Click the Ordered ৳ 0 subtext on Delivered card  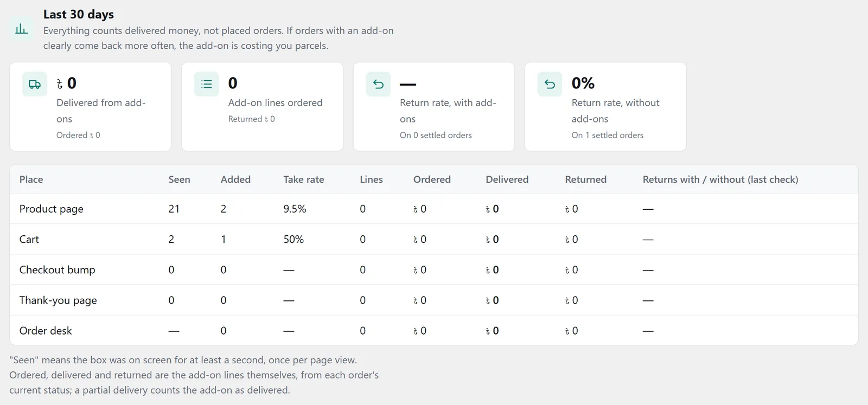[78, 135]
